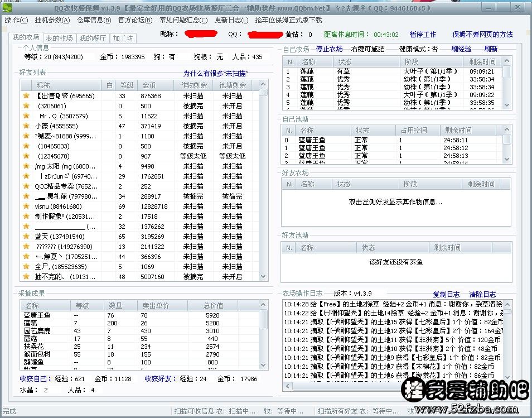Click the 抢车位保姆正式版下载 menu item
The height and width of the screenshot is (418, 532).
click(x=288, y=20)
